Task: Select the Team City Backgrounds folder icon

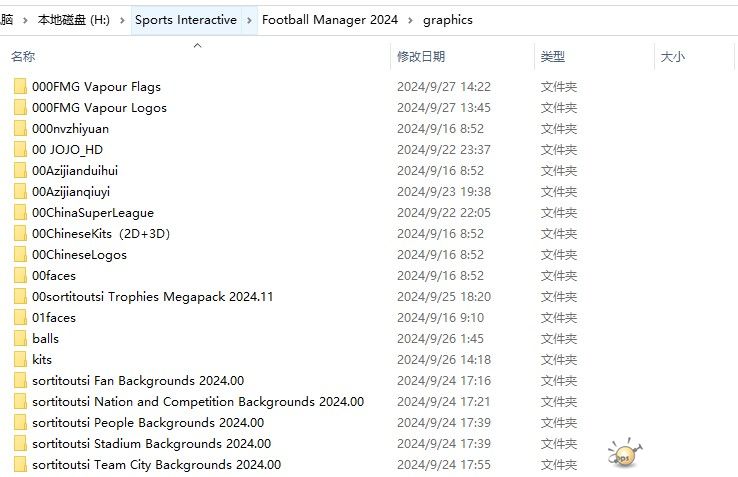Action: click(20, 465)
